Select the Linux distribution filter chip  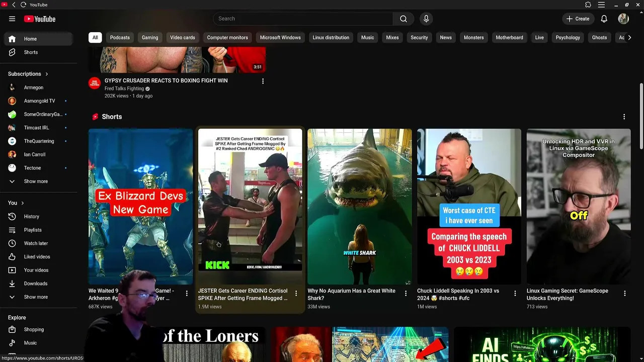(331, 38)
